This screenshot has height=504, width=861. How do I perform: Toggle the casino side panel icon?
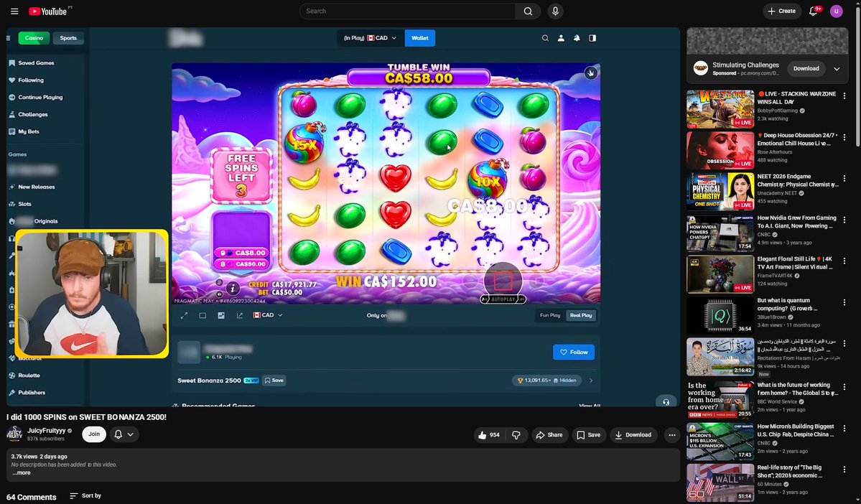tap(592, 38)
